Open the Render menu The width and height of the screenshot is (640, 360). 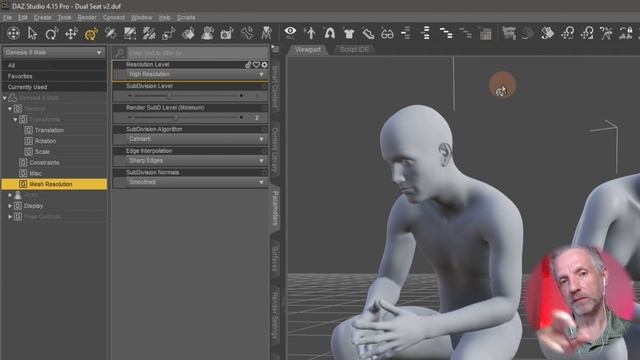click(87, 18)
